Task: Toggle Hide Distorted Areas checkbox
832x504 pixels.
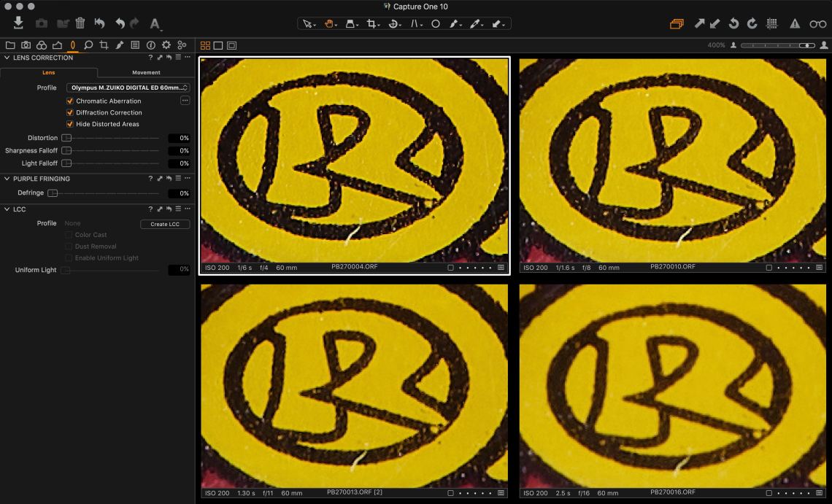Action: pyautogui.click(x=70, y=124)
